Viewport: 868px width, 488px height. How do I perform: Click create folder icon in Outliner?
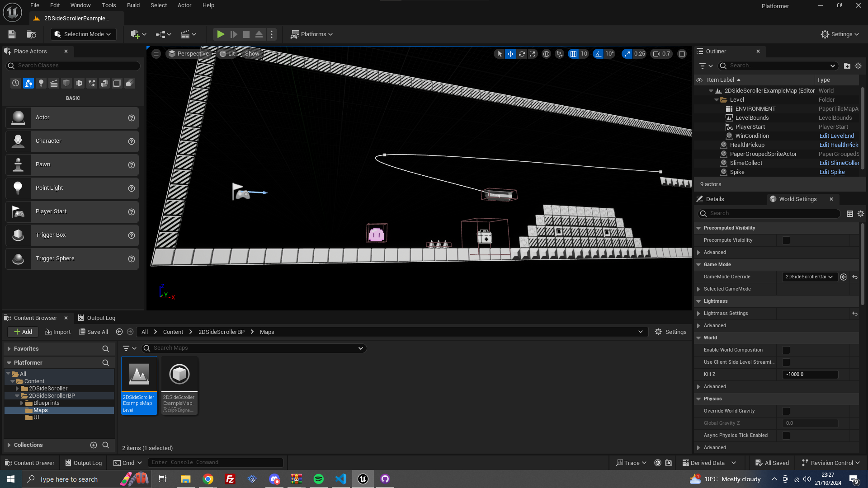click(x=847, y=66)
